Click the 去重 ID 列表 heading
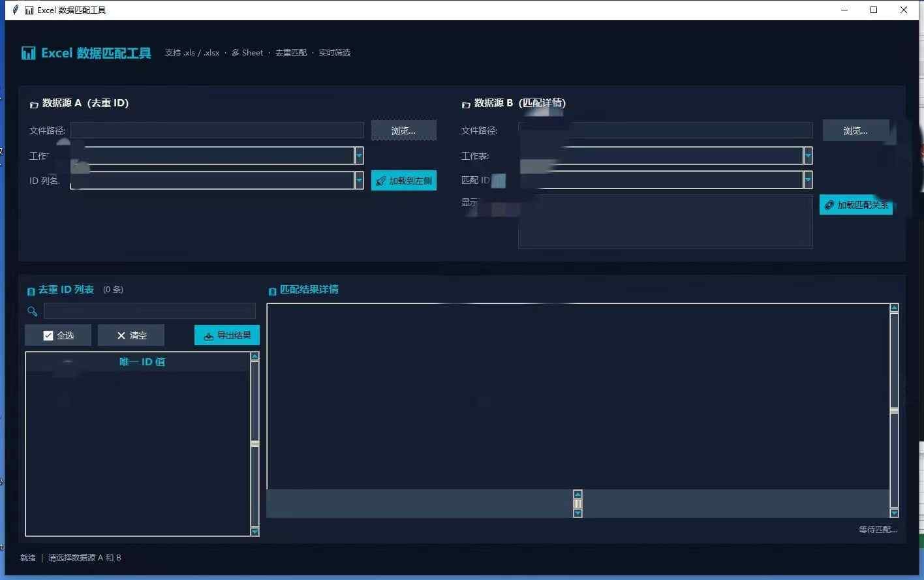The width and height of the screenshot is (924, 580). coord(66,290)
